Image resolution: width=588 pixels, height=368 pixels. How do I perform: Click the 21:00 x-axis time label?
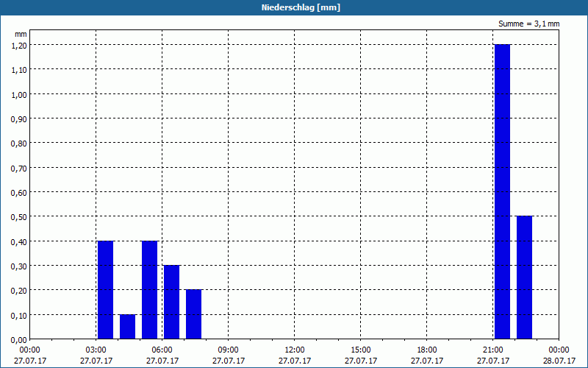493,350
